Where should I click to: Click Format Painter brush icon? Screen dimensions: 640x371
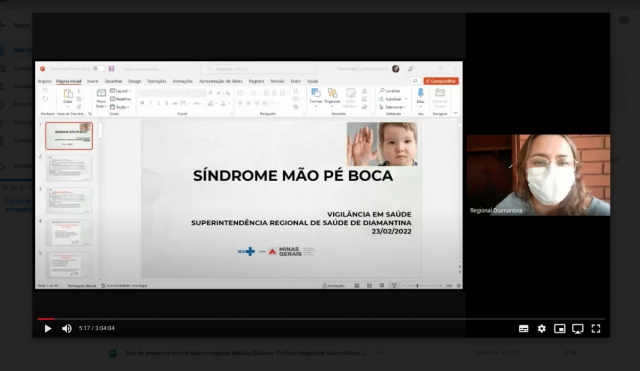[x=78, y=107]
